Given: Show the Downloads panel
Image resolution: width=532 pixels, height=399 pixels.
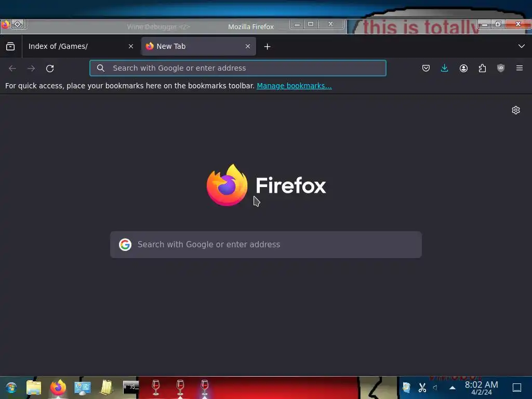Looking at the screenshot, I should point(445,68).
